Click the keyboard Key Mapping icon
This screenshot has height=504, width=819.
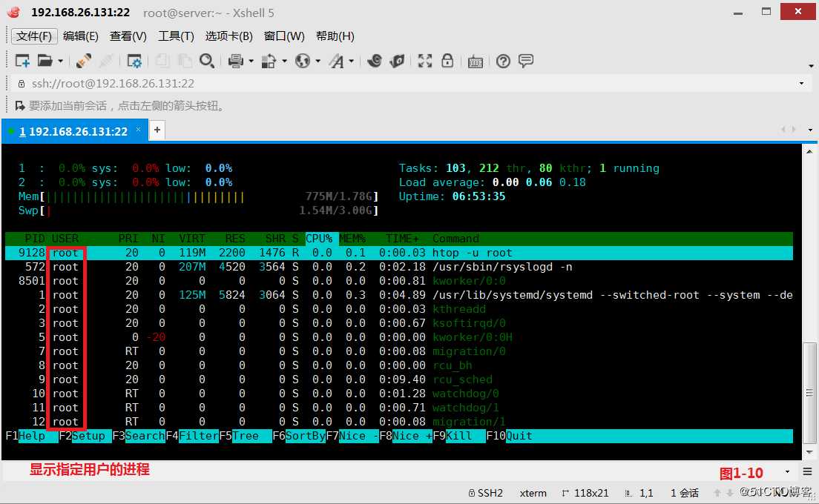(476, 62)
